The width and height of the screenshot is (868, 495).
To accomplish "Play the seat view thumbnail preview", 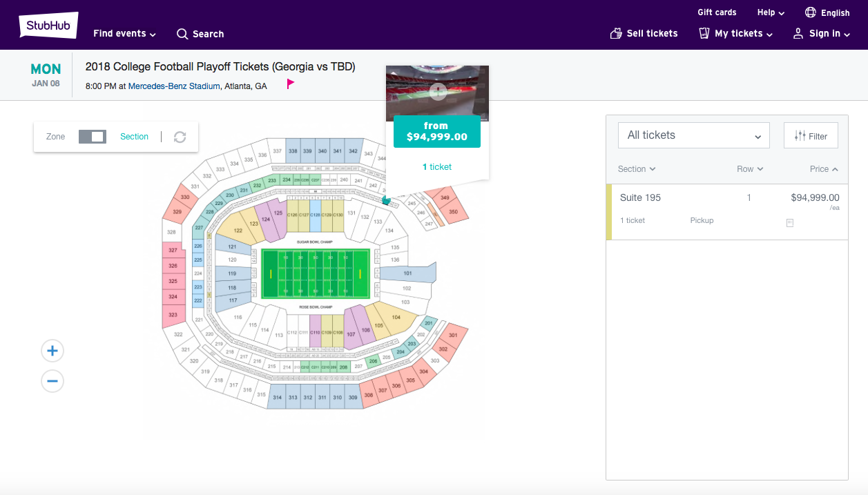I will (x=438, y=91).
